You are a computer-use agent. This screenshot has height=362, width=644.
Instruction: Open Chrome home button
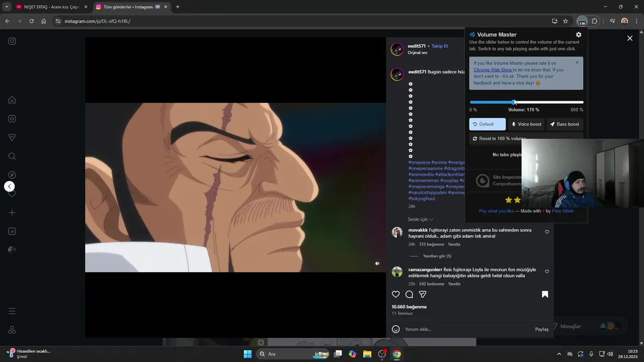44,21
